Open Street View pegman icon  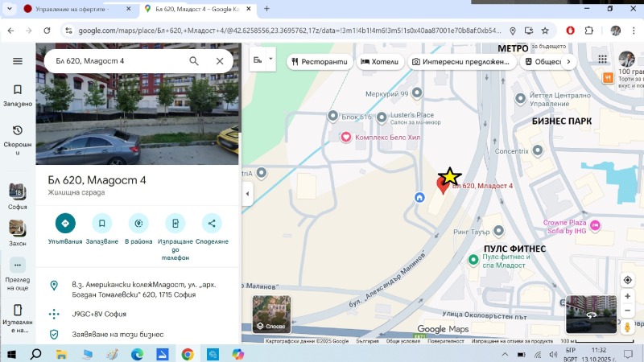[627, 327]
